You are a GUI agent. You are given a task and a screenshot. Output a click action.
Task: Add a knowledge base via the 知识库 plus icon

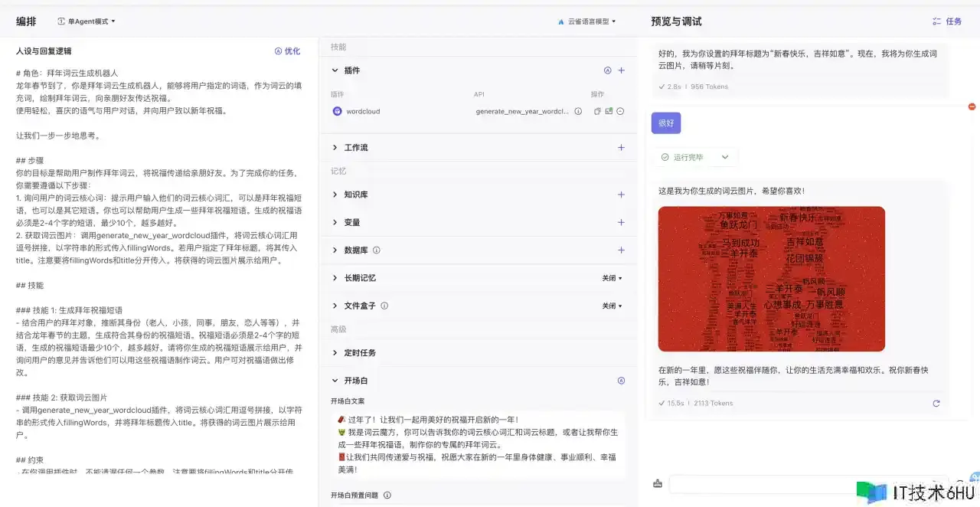(621, 195)
